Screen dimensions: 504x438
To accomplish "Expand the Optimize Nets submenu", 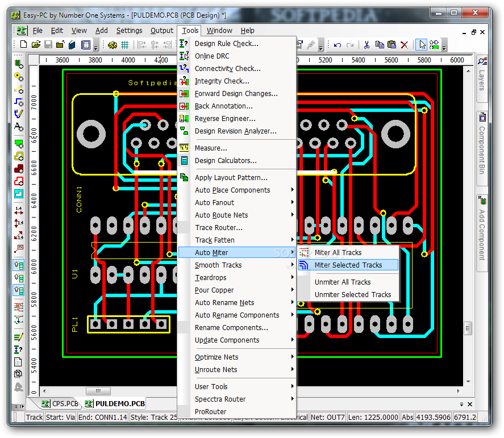I will (x=237, y=357).
